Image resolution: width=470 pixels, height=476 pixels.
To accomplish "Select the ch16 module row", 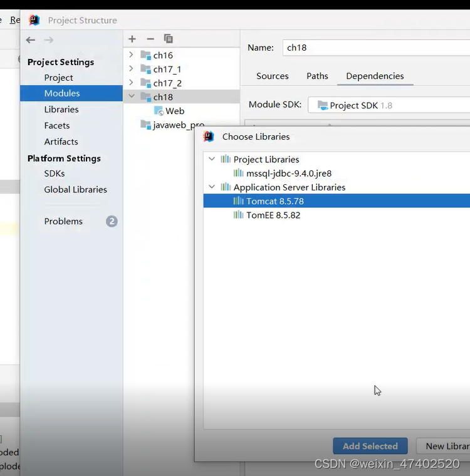I will click(182, 55).
